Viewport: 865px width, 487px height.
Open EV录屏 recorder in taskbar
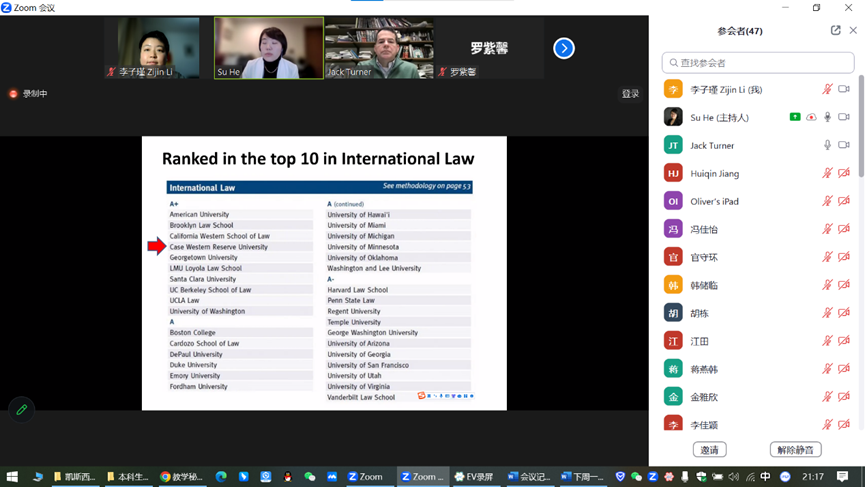point(474,477)
